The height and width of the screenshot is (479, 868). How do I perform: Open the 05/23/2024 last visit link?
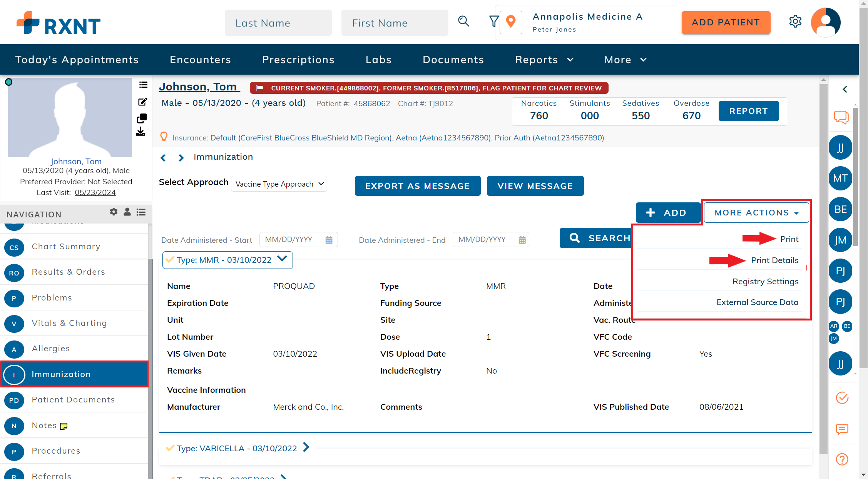[95, 193]
